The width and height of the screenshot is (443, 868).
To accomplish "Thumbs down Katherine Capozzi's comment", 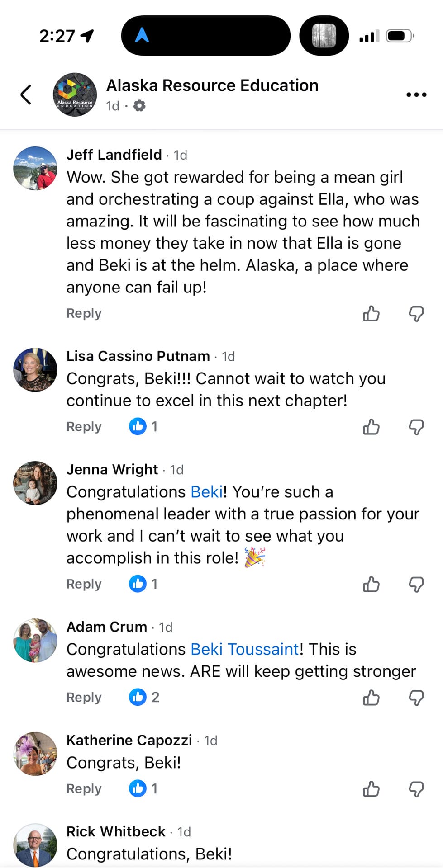I will (416, 789).
